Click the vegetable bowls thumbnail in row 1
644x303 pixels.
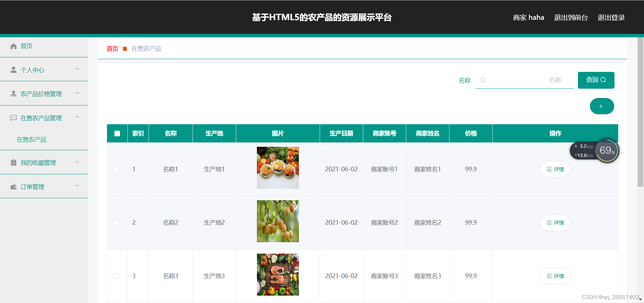pos(278,168)
